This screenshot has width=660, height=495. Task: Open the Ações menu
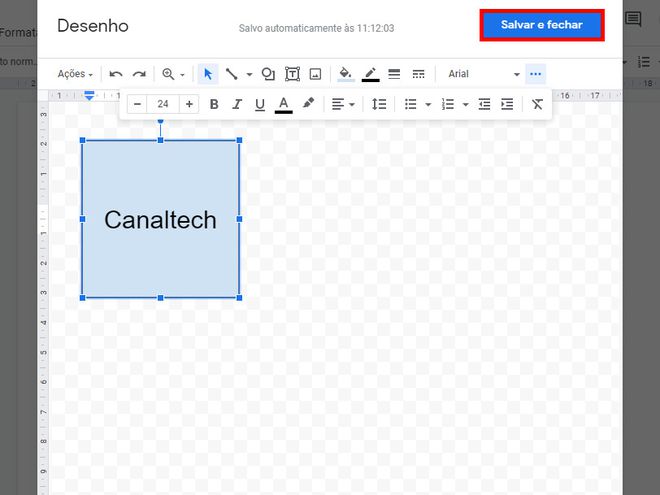(75, 74)
